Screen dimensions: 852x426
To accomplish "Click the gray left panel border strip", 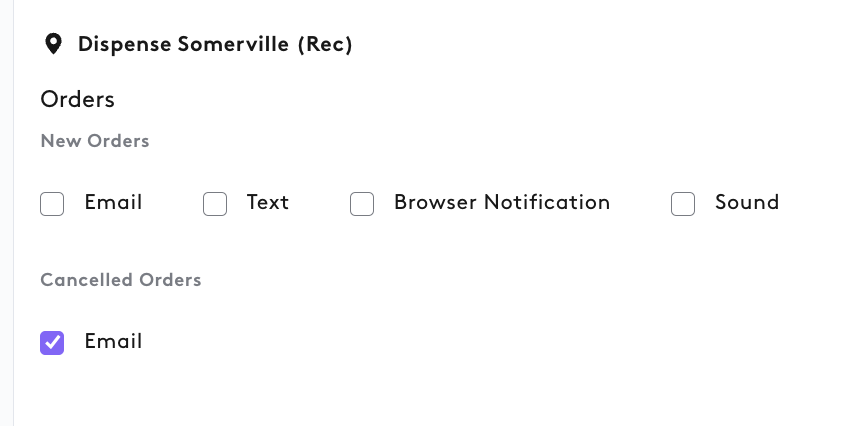I will [7, 213].
